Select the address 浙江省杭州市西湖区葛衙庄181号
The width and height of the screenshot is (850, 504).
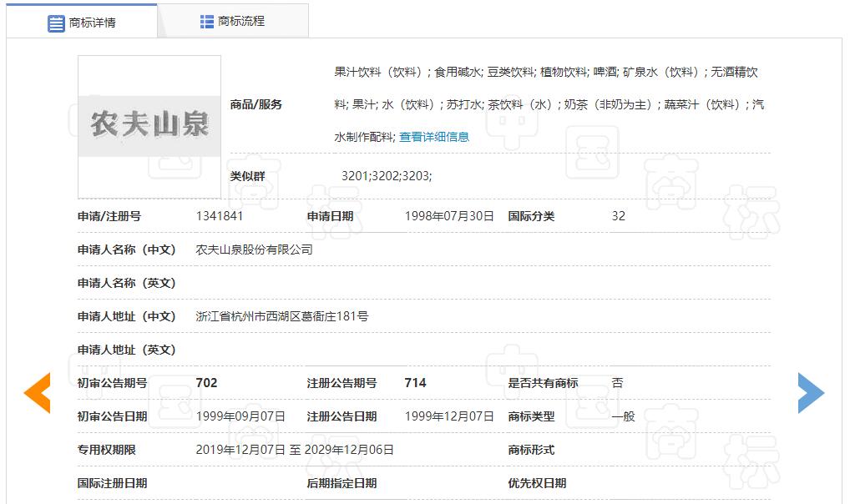pyautogui.click(x=282, y=316)
